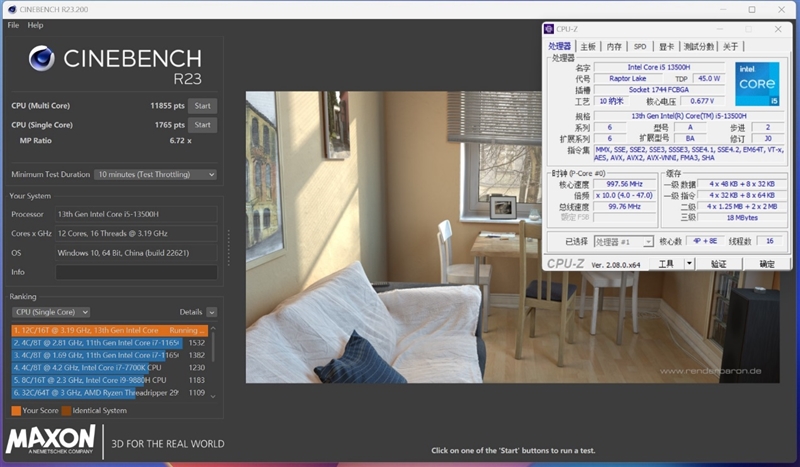Maximize the Cinebench window
The width and height of the screenshot is (800, 467).
coord(752,9)
